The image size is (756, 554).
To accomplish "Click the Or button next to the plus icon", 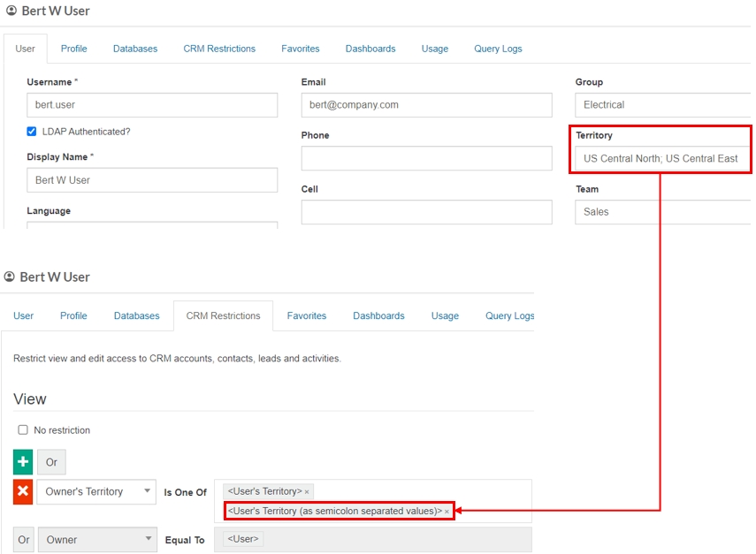I will [x=51, y=462].
